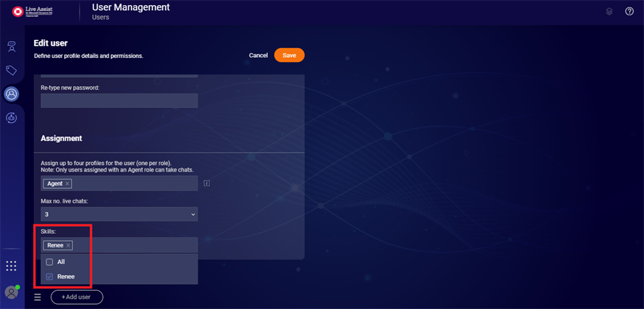
Task: Select the Users management sidebar icon
Action: point(12,93)
